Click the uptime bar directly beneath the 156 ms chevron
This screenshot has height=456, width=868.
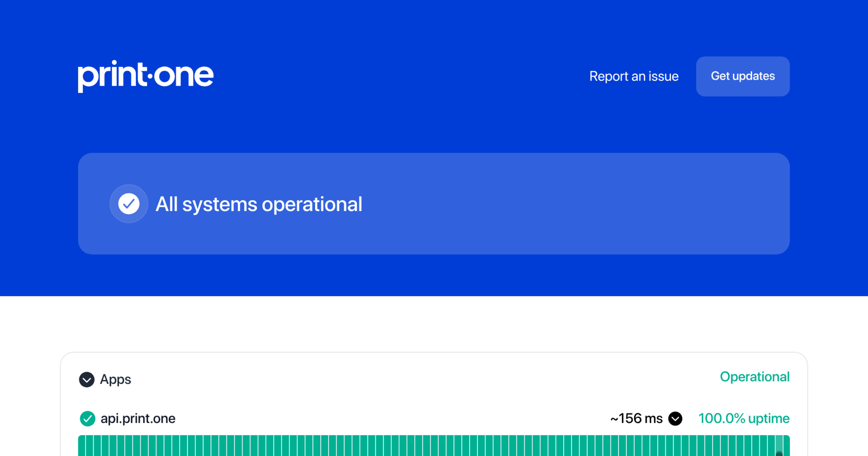coord(677,446)
